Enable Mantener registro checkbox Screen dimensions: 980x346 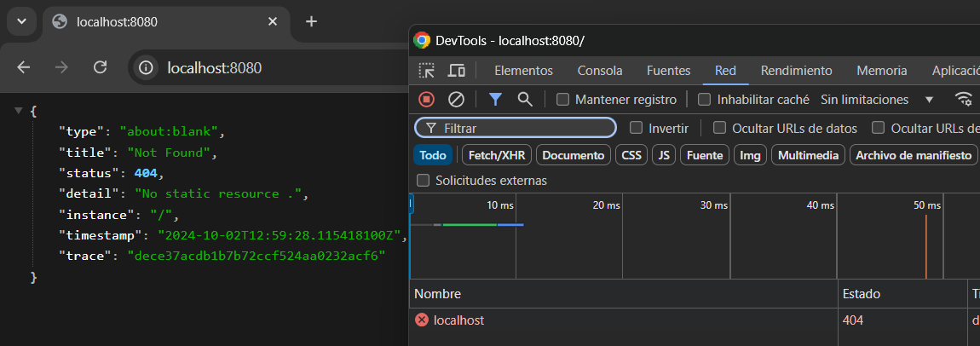click(563, 100)
